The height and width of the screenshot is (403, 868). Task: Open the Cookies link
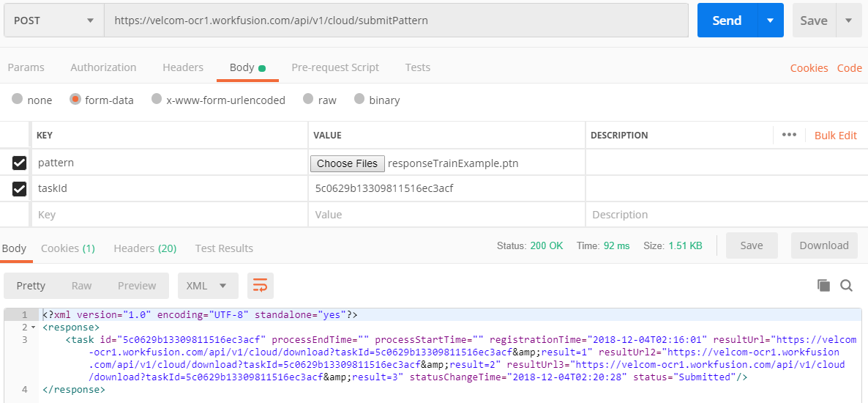(x=809, y=68)
